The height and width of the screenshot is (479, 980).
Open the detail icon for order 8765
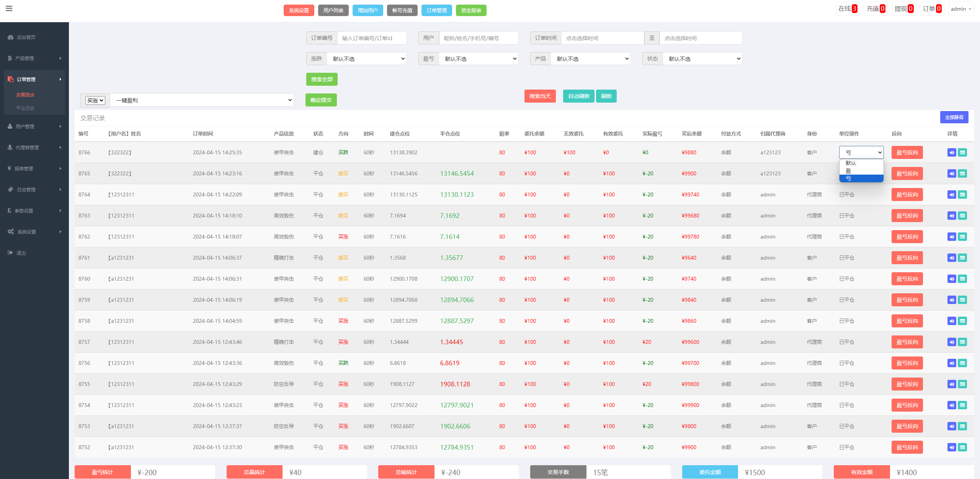click(962, 173)
